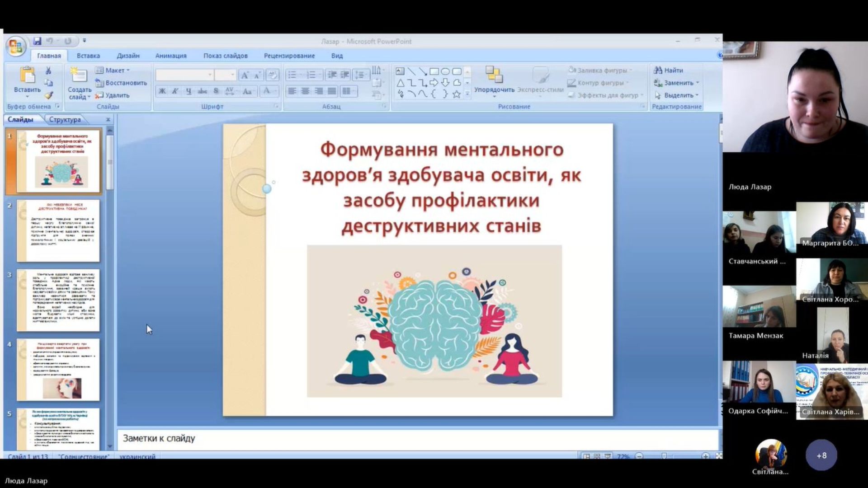The image size is (868, 488).
Task: Toggle underline Ч formatting button
Action: click(x=189, y=91)
